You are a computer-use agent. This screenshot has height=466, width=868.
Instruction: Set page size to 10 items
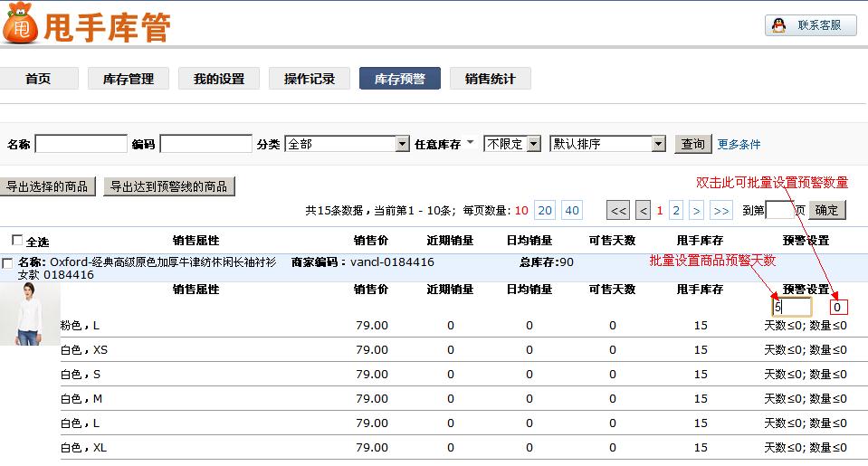pos(521,210)
